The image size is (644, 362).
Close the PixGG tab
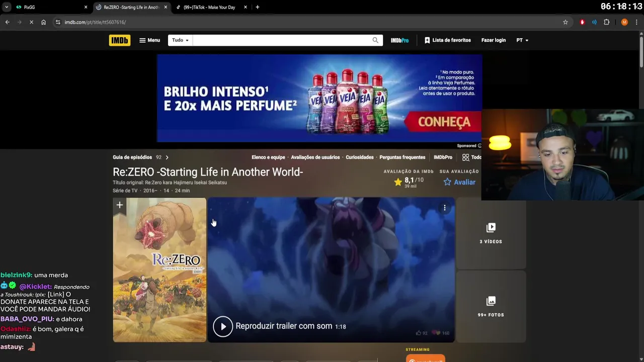(86, 7)
